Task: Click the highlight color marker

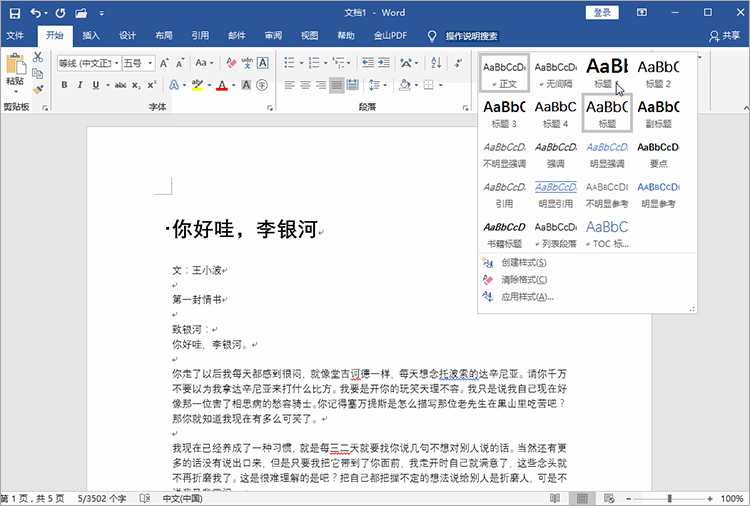Action: 198,85
